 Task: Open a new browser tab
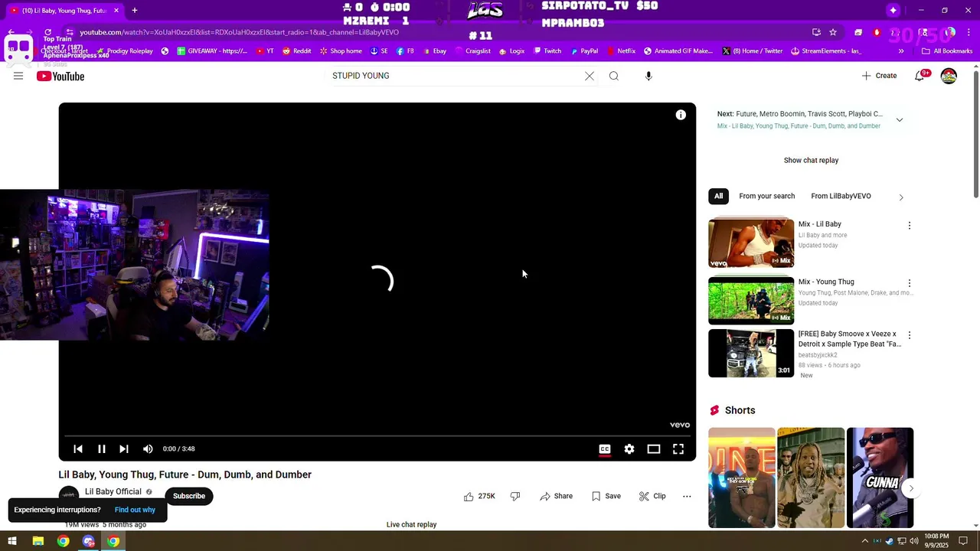coord(135,11)
